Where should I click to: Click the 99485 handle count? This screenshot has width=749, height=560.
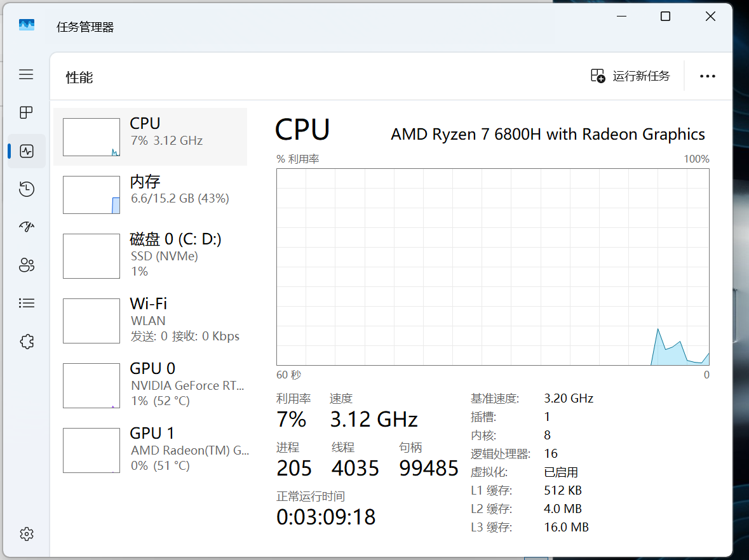(429, 469)
